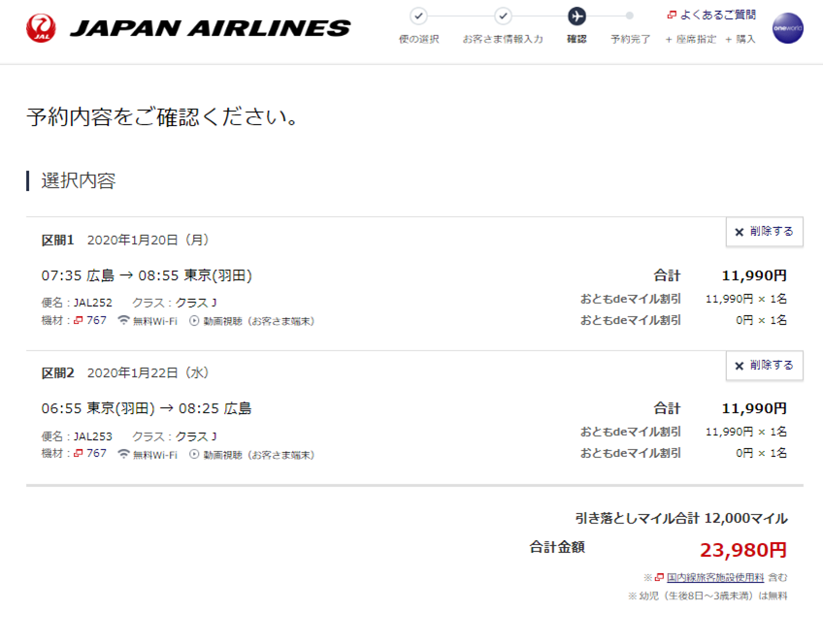Click the Wi-Fi icon on segment 2
Image resolution: width=823 pixels, height=644 pixels.
click(123, 454)
